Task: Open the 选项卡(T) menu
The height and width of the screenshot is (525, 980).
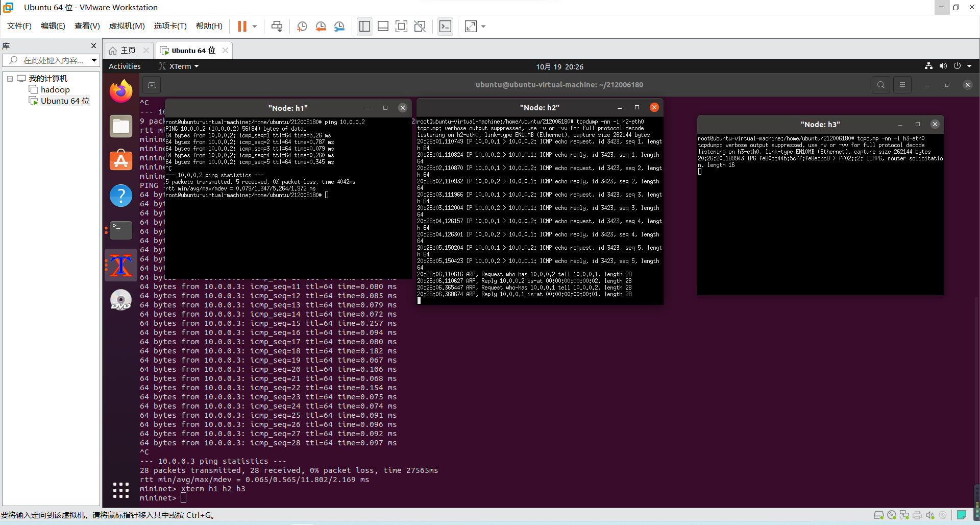Action: 170,26
